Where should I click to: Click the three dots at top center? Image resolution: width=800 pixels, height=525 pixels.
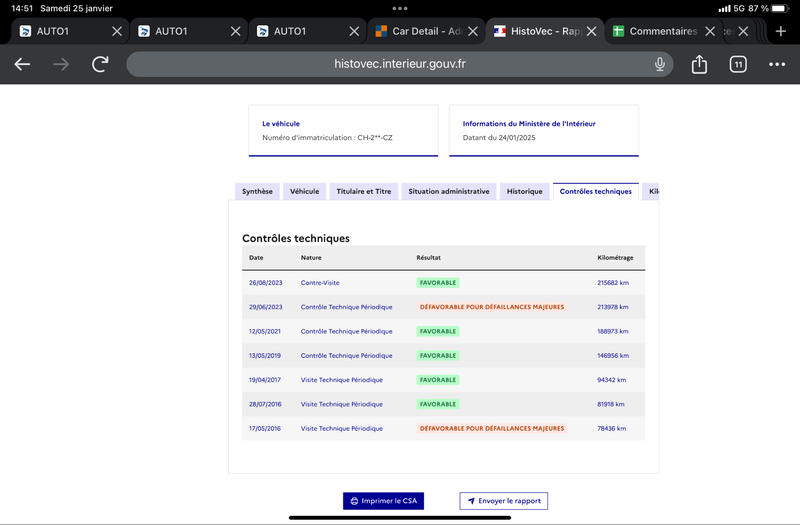(x=400, y=8)
